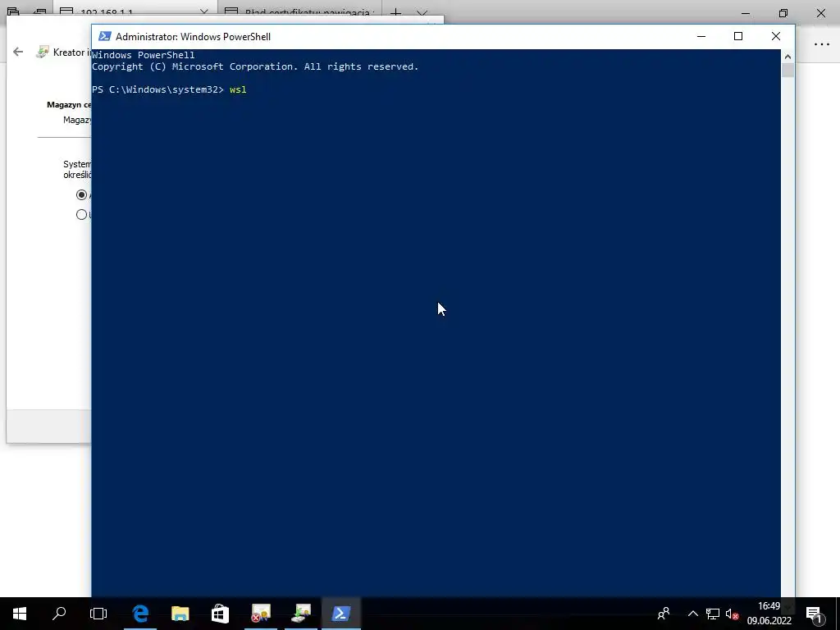Activate the PowerShell taskbar button
The height and width of the screenshot is (630, 840).
coord(341,614)
